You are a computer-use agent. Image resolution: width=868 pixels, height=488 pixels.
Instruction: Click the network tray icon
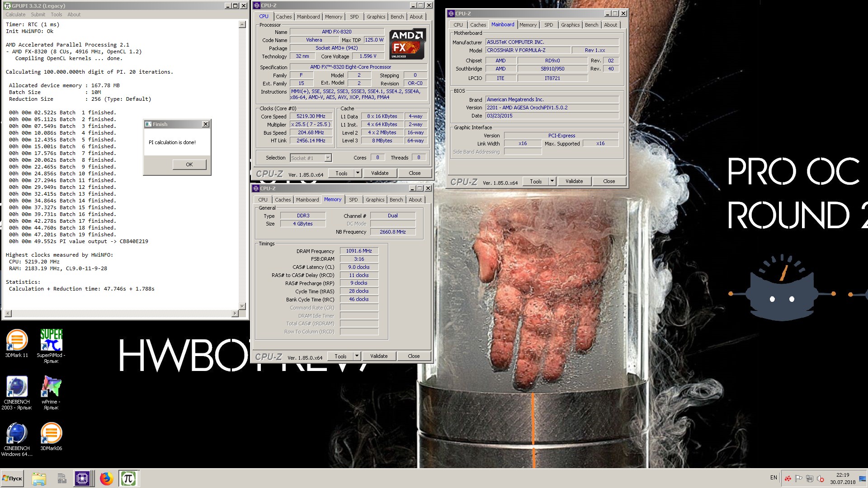point(809,479)
